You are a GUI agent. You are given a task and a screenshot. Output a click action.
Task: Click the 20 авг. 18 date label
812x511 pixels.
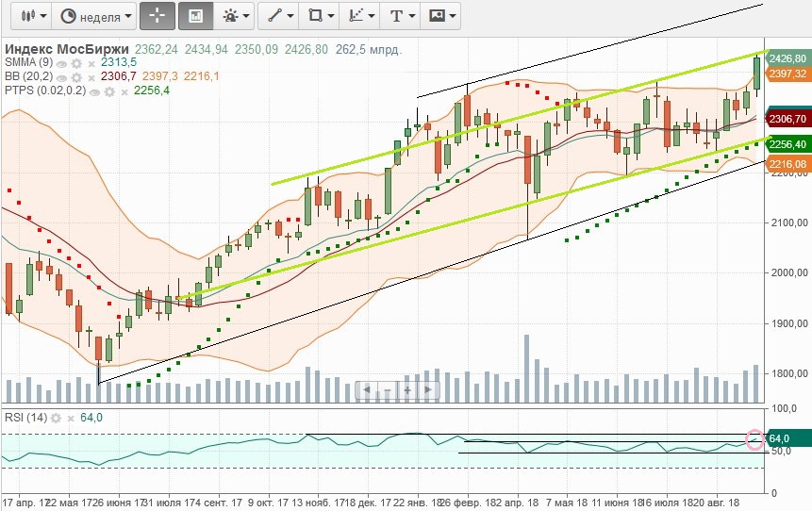[716, 503]
